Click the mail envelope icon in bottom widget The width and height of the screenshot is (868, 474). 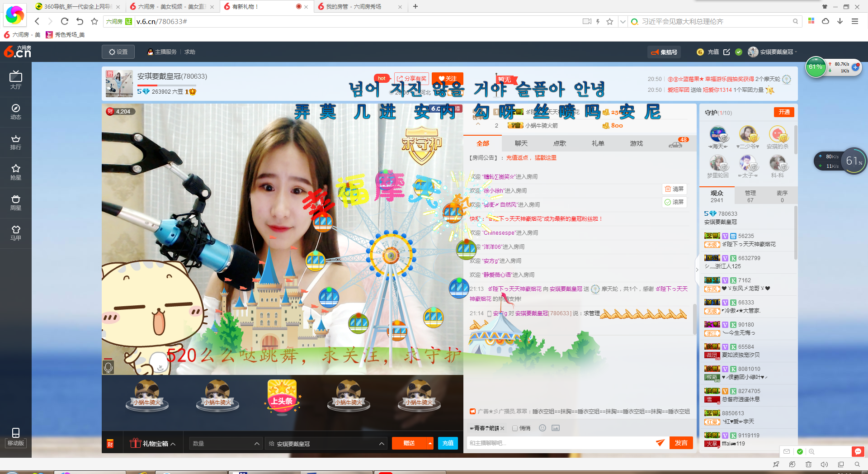coord(787,451)
